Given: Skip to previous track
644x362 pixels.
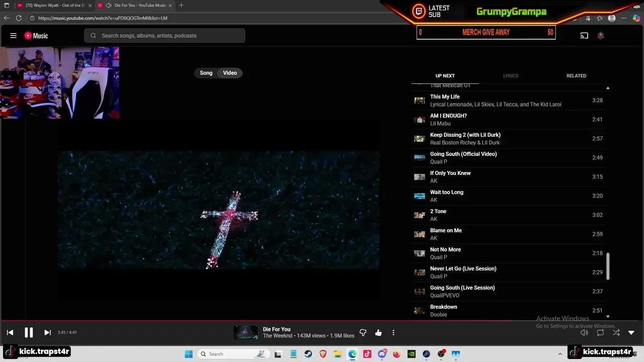Looking at the screenshot, I should pos(10,332).
